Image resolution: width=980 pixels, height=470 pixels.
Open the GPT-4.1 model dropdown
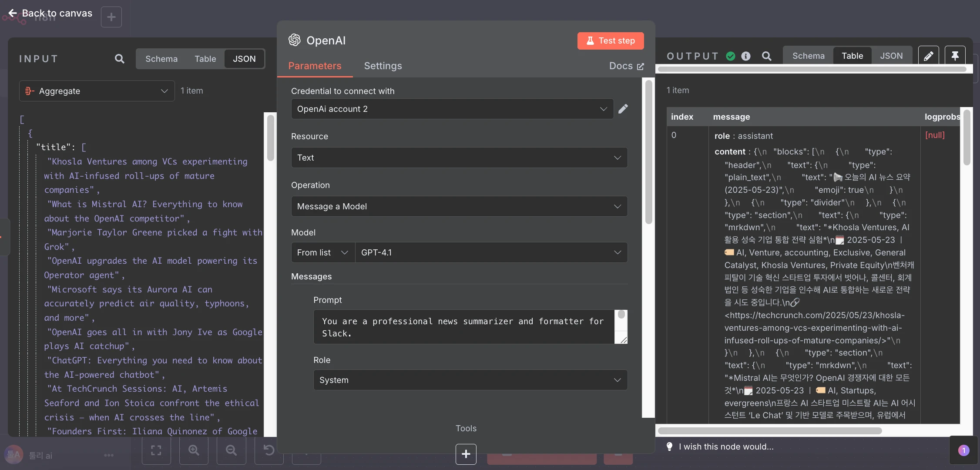[491, 252]
